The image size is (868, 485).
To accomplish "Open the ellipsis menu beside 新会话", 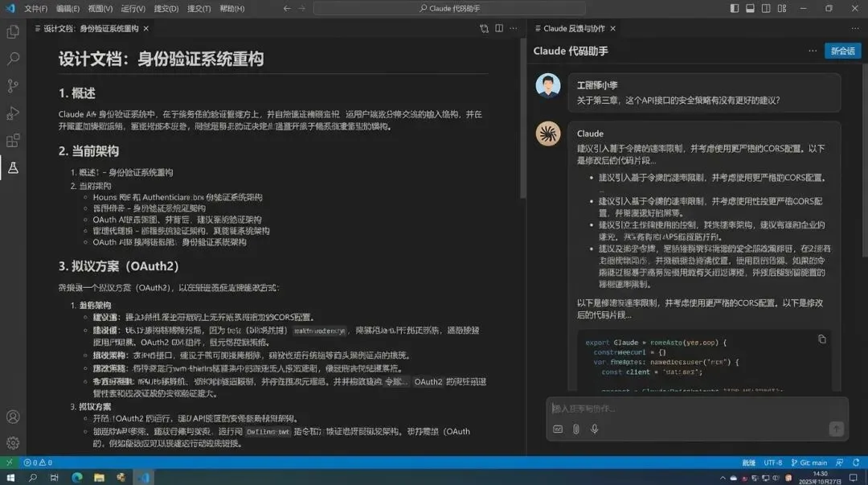I will [813, 51].
